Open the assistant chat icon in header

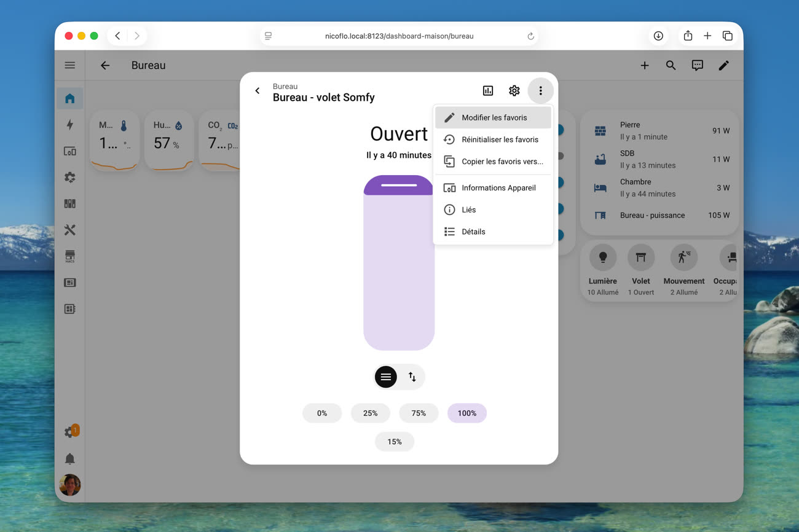click(697, 65)
